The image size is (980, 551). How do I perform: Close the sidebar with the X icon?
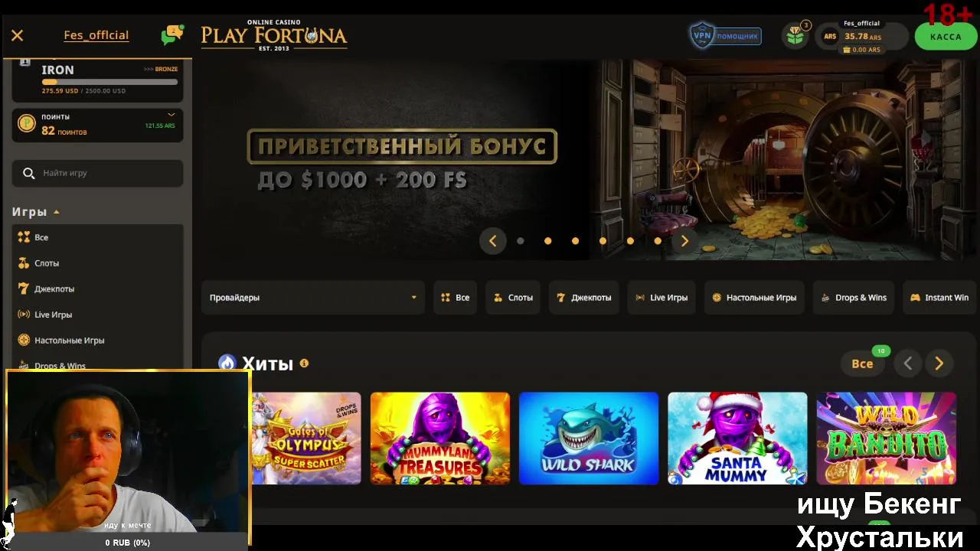coord(18,35)
